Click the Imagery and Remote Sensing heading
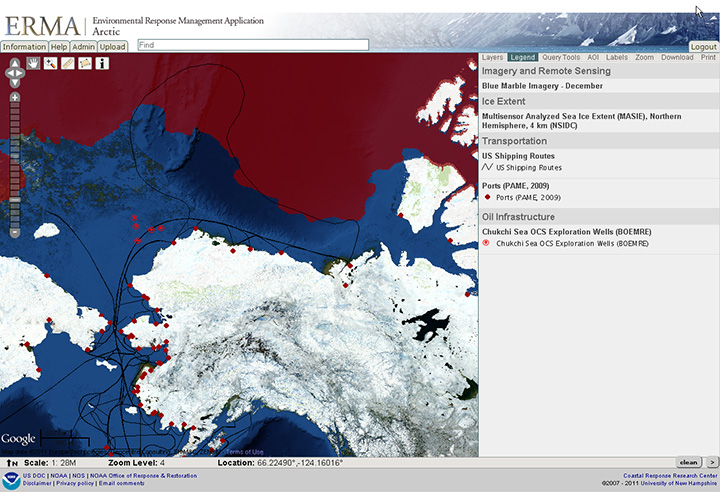This screenshot has height=492, width=720. click(546, 71)
